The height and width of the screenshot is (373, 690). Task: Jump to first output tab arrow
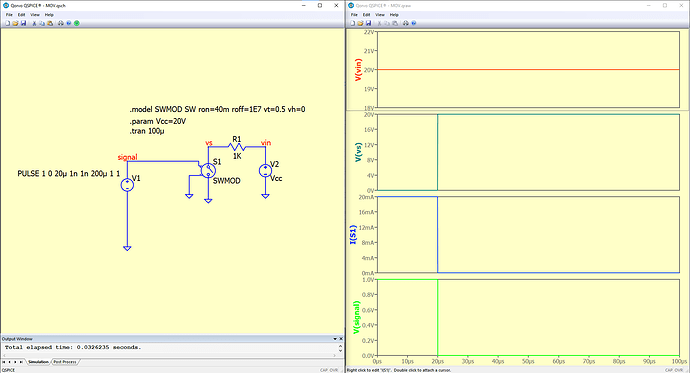tap(4, 362)
